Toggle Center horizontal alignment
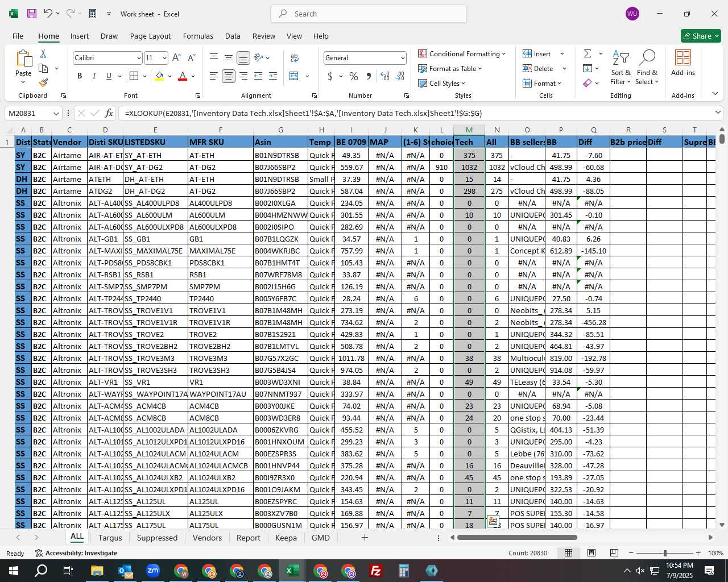 (x=229, y=76)
